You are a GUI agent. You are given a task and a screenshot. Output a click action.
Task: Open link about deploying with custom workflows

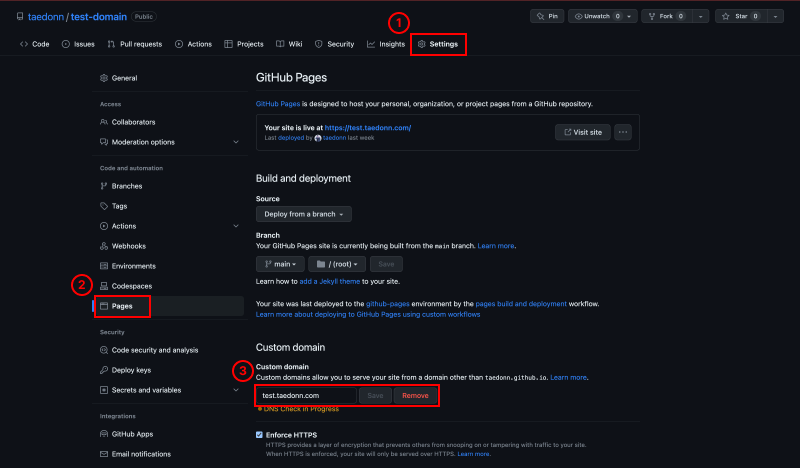click(368, 314)
